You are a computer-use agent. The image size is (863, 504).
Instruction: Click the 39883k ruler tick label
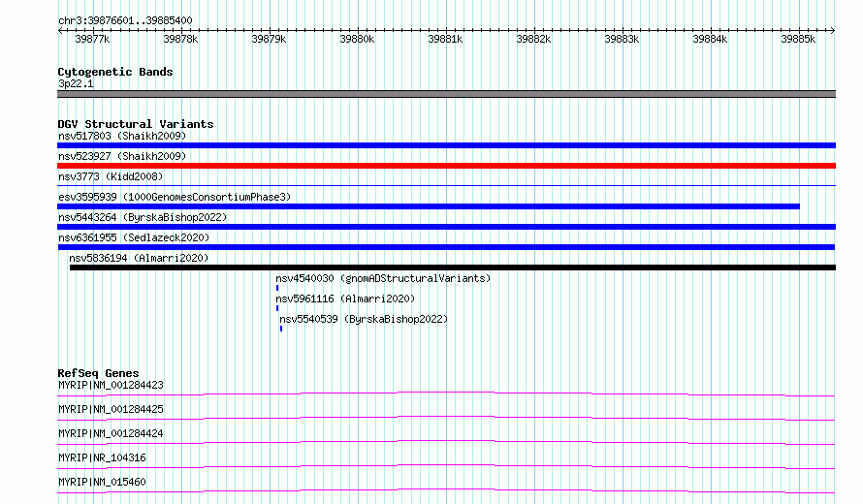[622, 39]
